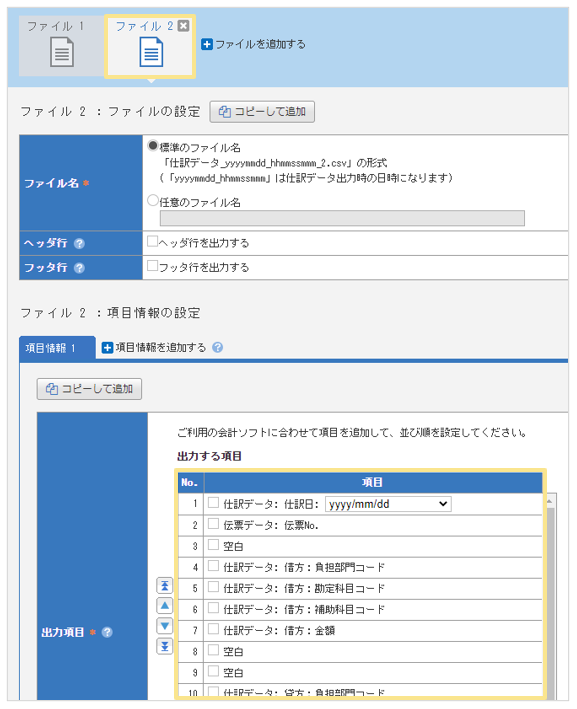Screen dimensions: 577x709
Task: Click the ファイルを追加する link text
Action: [260, 44]
